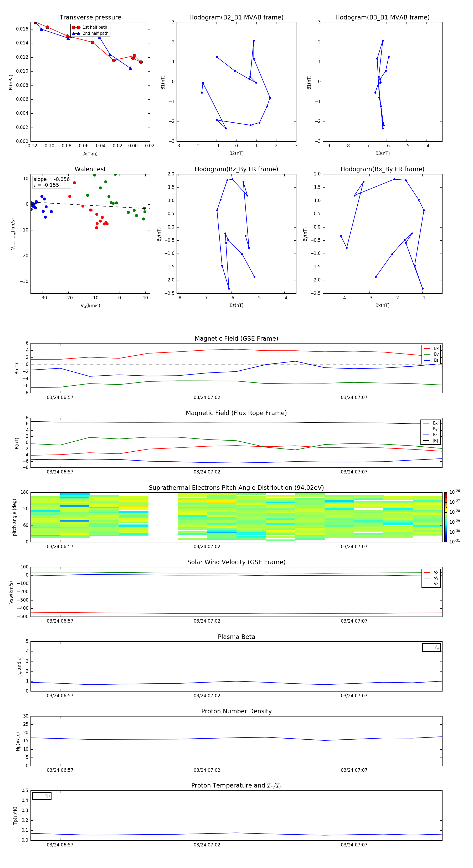Click the 'pitch angle (deg)' axis label

coord(14,517)
